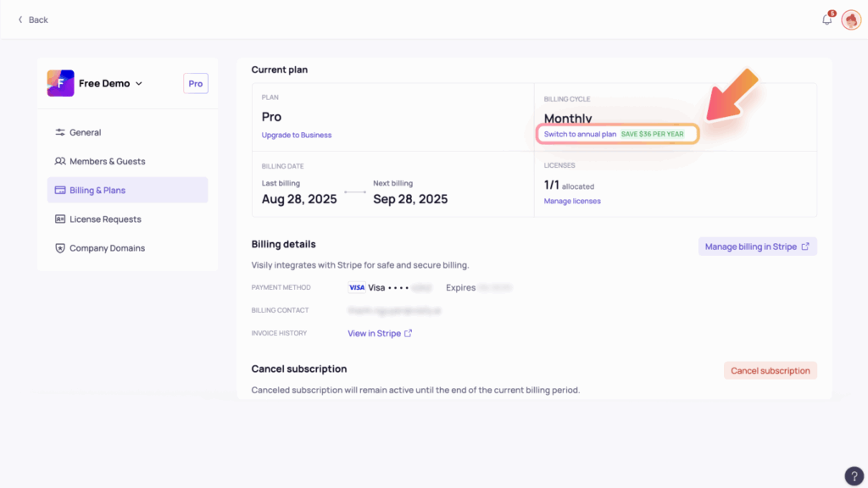Click the Pro plan badge
This screenshot has height=488, width=868.
(x=196, y=84)
